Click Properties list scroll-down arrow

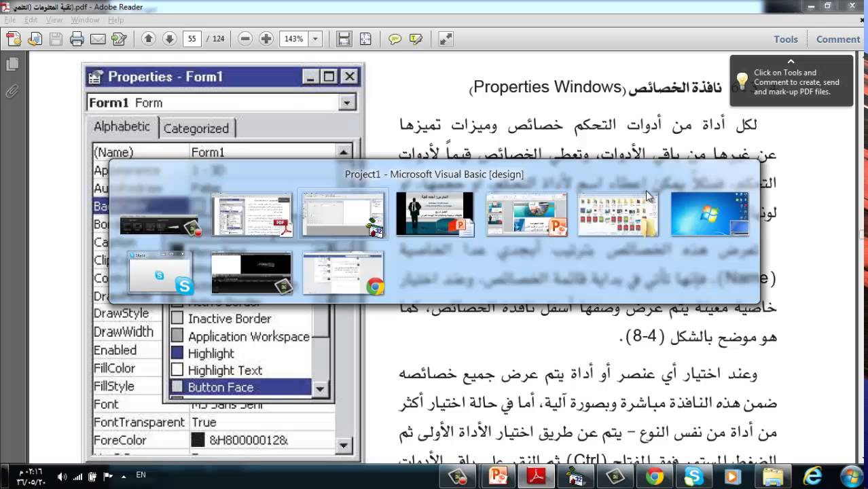(344, 446)
